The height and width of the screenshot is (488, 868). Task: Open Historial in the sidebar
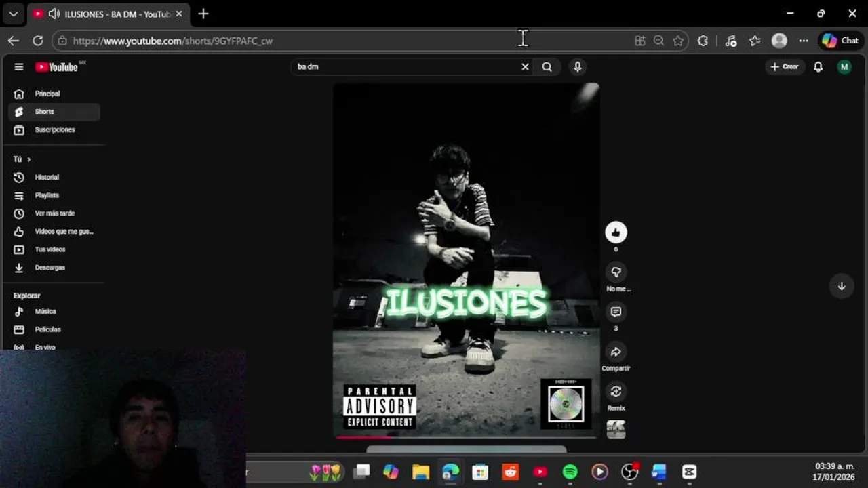(54, 177)
